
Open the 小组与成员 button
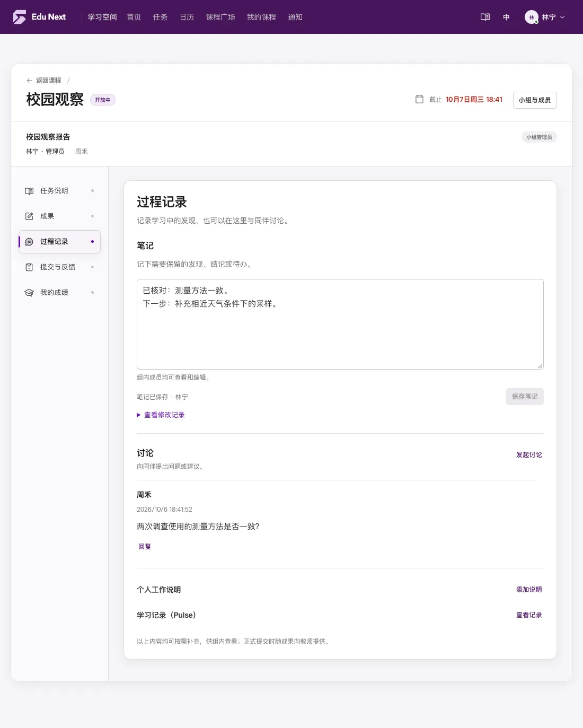point(535,100)
